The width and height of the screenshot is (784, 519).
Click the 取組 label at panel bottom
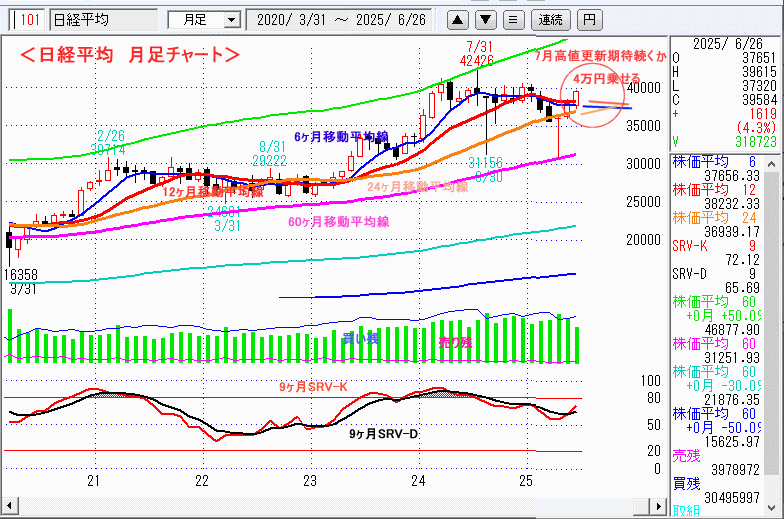pyautogui.click(x=686, y=510)
